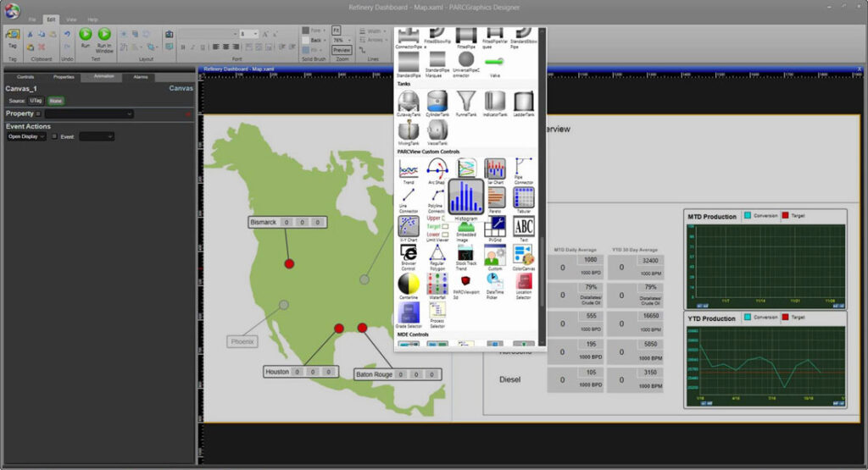Switch to the Properties panel tab

point(64,77)
